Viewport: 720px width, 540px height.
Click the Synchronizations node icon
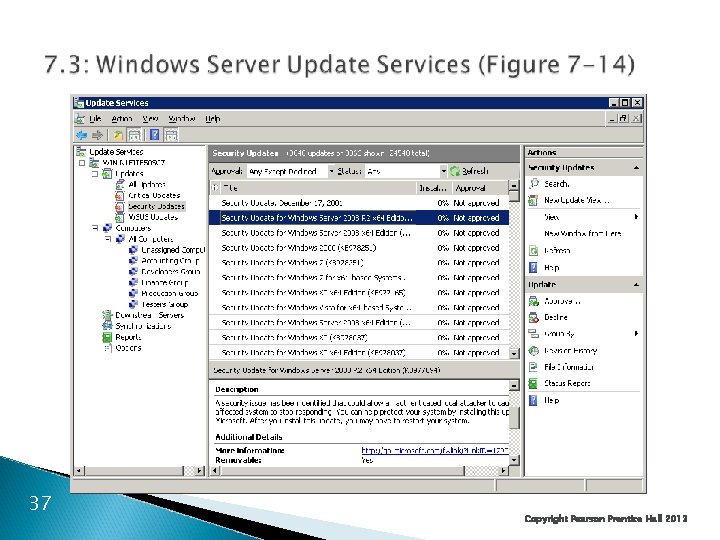tap(107, 326)
